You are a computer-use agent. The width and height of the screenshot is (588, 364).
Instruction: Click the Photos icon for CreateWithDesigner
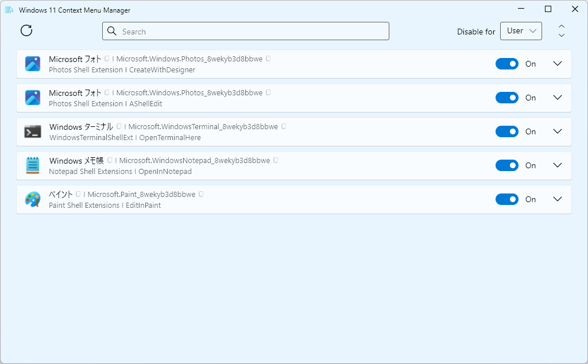33,64
